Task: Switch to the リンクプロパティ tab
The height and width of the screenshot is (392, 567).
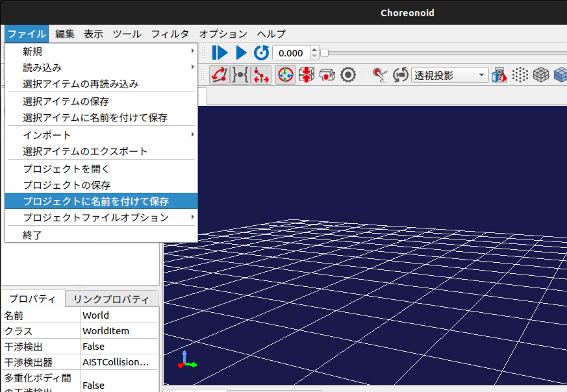Action: tap(112, 299)
